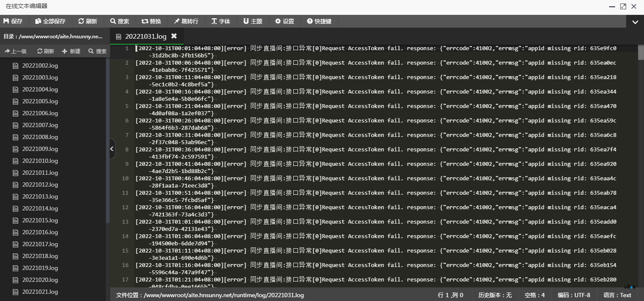Collapse toolbar with the chevron down arrow
The image size is (644, 301).
coord(635,22)
